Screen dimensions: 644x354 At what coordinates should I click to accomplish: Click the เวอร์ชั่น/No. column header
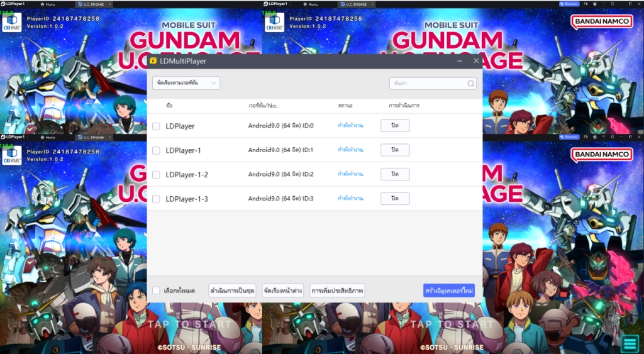click(x=263, y=106)
